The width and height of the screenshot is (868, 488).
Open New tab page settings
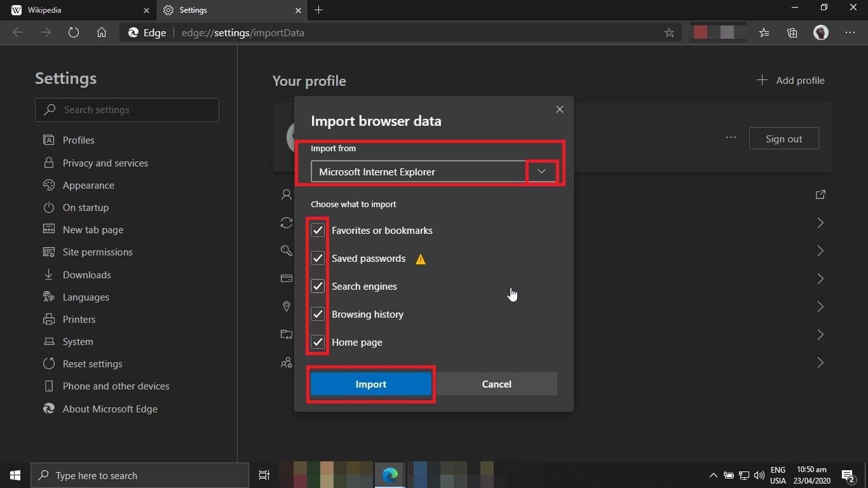coord(93,230)
